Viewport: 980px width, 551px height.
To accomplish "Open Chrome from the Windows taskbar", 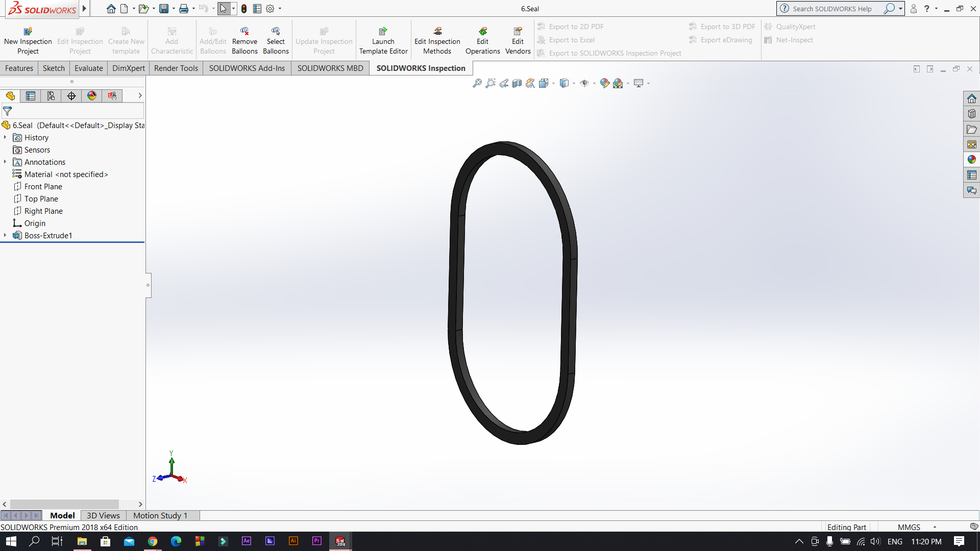I will 153,541.
